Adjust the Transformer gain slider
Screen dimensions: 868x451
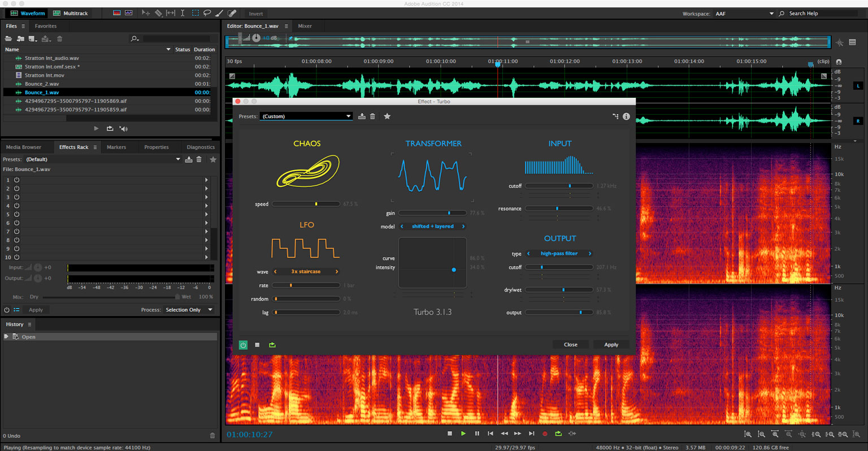click(x=433, y=213)
